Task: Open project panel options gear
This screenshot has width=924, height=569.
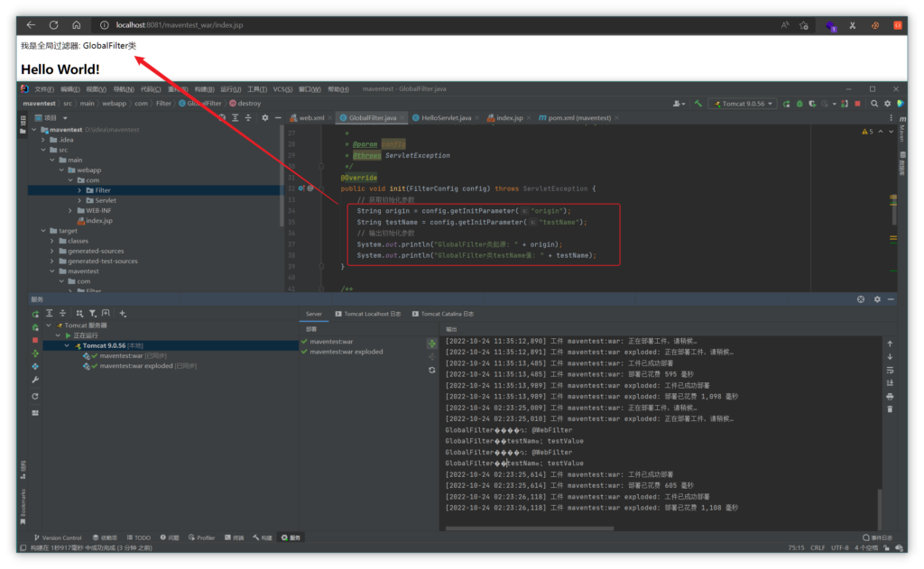Action: [265, 118]
